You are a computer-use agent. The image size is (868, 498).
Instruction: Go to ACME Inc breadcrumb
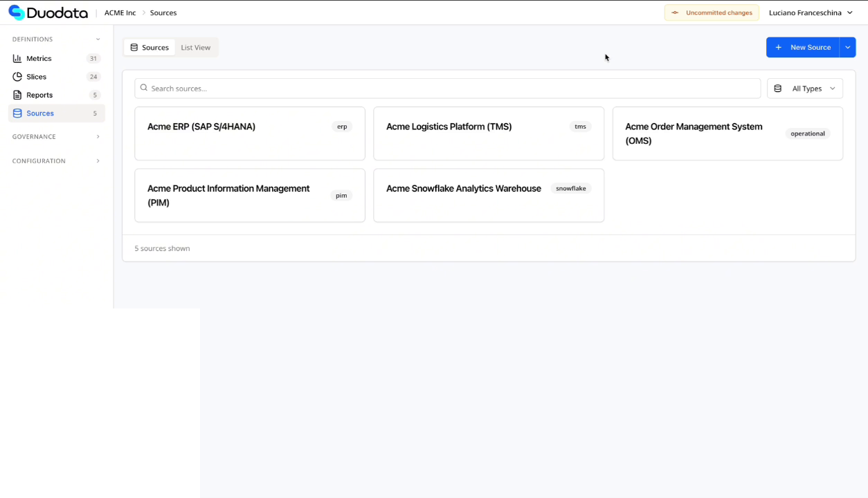tap(120, 12)
